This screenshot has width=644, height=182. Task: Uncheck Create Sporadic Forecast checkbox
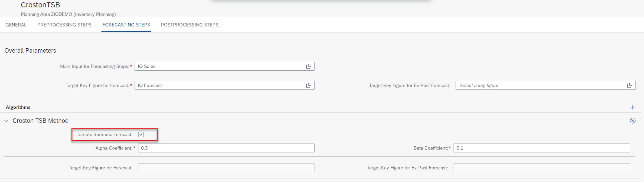[x=141, y=134]
